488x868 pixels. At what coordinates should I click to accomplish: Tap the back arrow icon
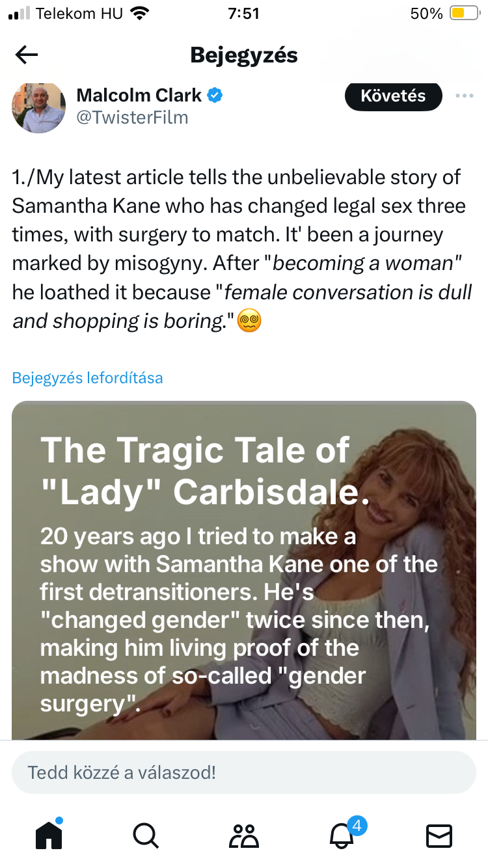point(27,55)
